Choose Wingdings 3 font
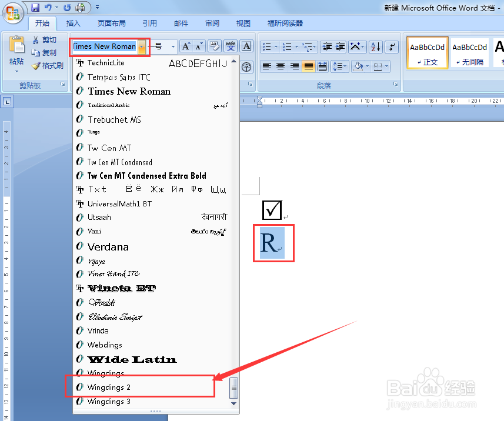Screen dimensions: 504x421 (152, 402)
